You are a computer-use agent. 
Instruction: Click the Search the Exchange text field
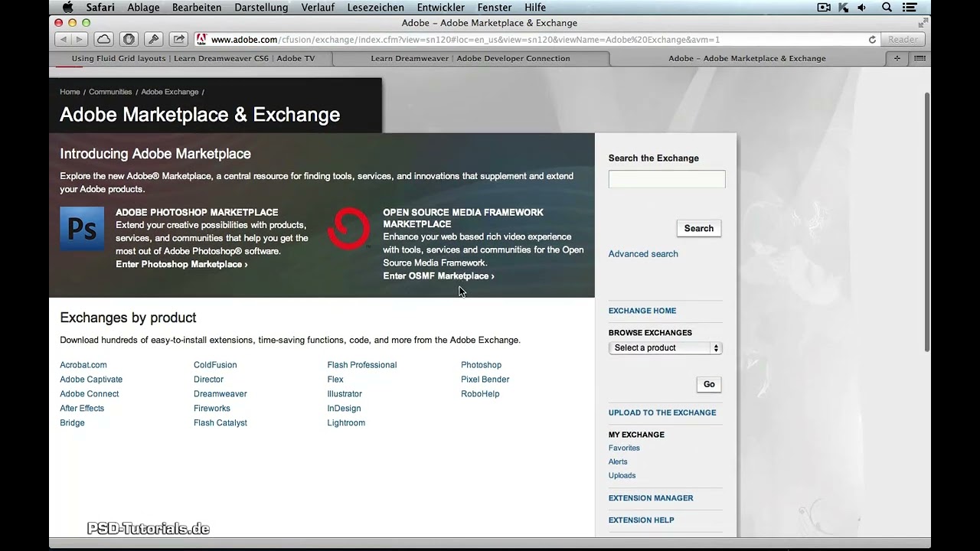[667, 179]
